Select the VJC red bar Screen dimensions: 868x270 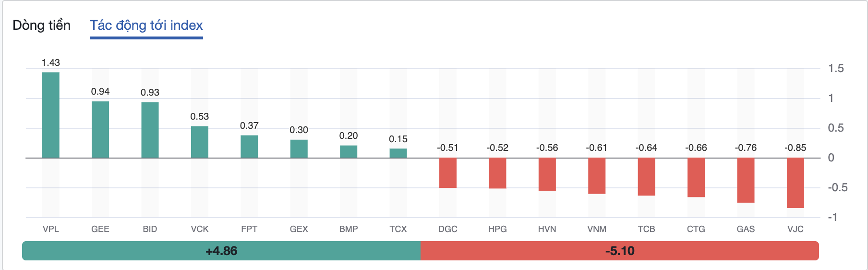click(796, 183)
